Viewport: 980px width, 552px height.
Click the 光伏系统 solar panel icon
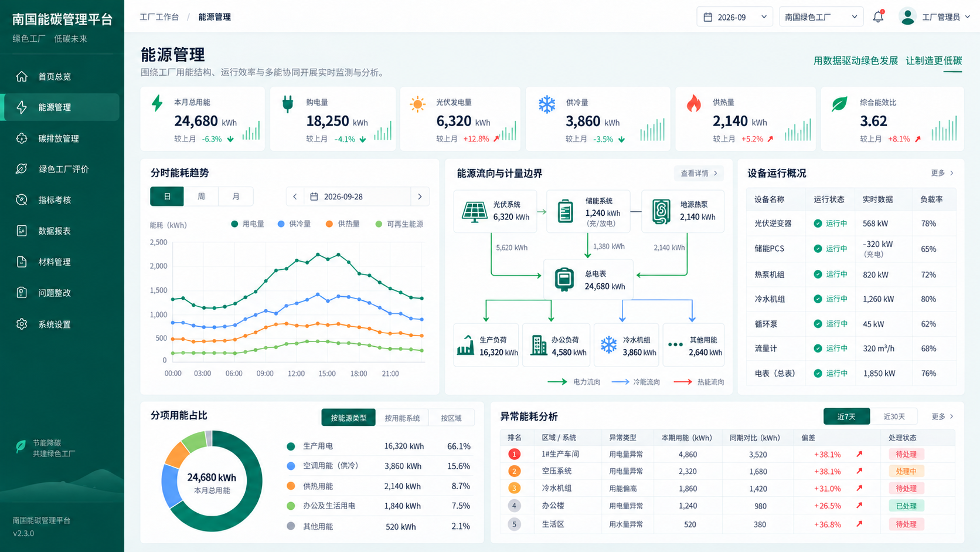(x=474, y=211)
